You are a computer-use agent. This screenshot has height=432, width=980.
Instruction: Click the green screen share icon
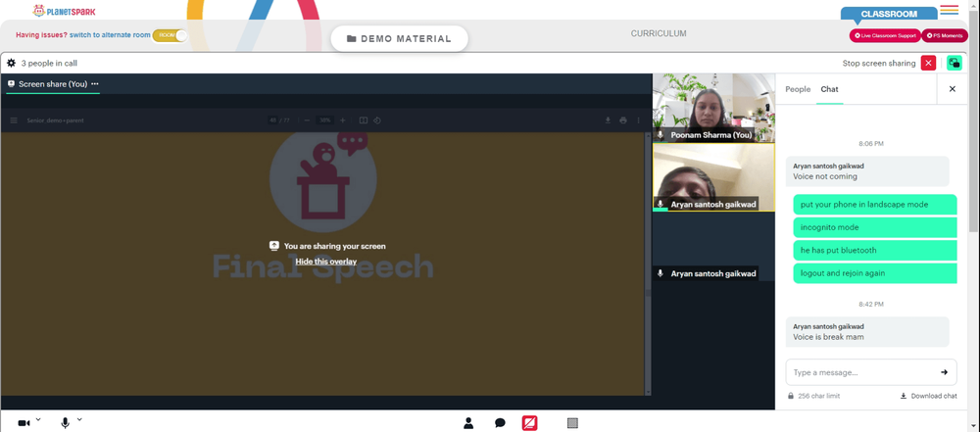click(955, 63)
